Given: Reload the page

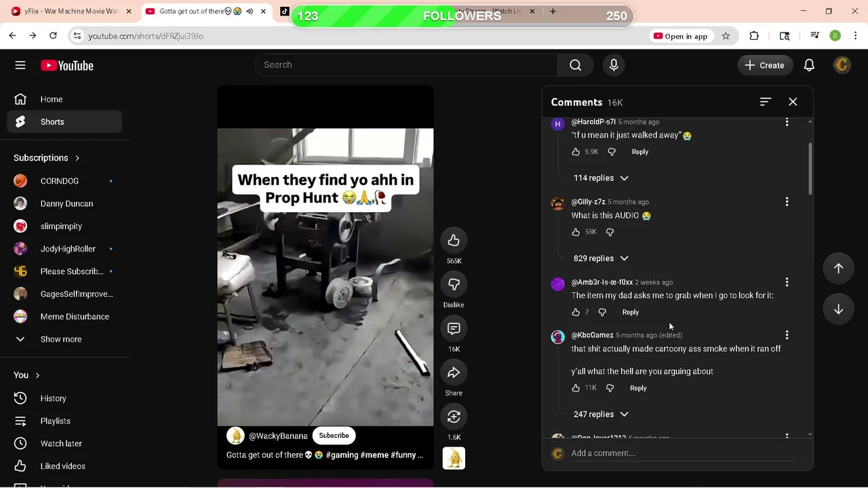Looking at the screenshot, I should click(54, 36).
